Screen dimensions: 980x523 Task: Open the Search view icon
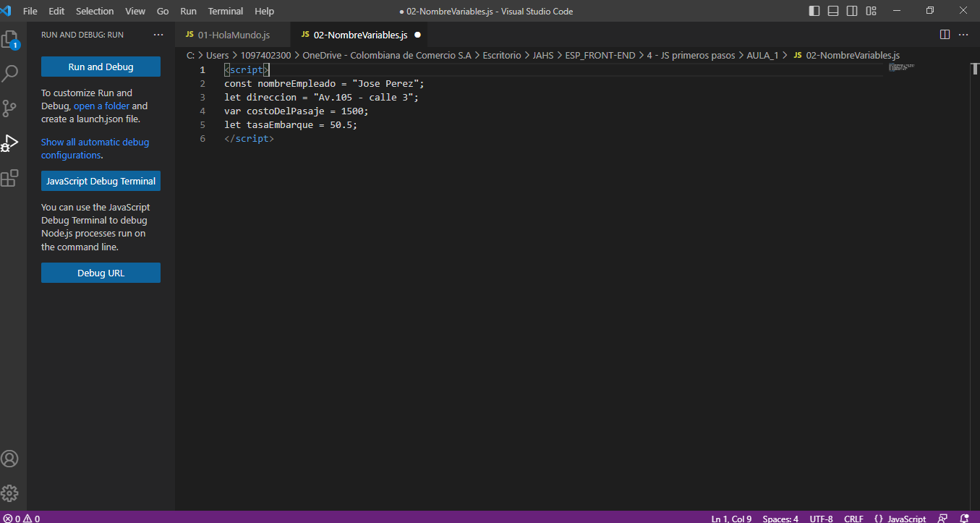point(10,73)
